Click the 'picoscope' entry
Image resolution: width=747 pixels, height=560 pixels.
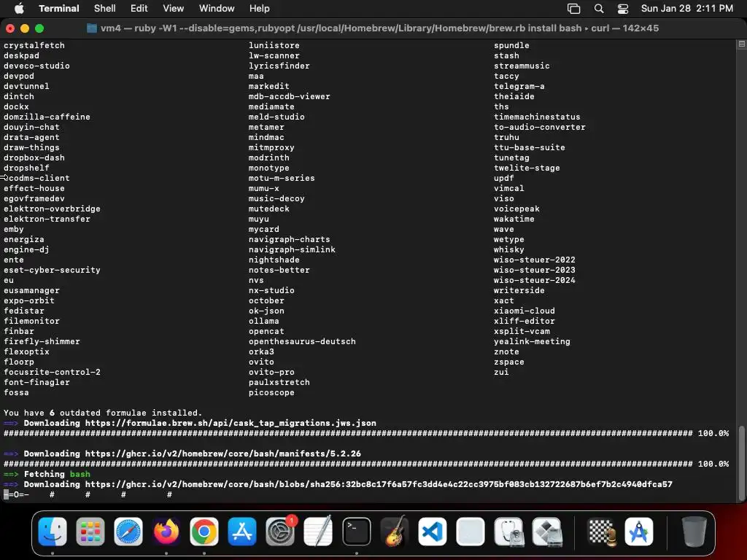(271, 392)
